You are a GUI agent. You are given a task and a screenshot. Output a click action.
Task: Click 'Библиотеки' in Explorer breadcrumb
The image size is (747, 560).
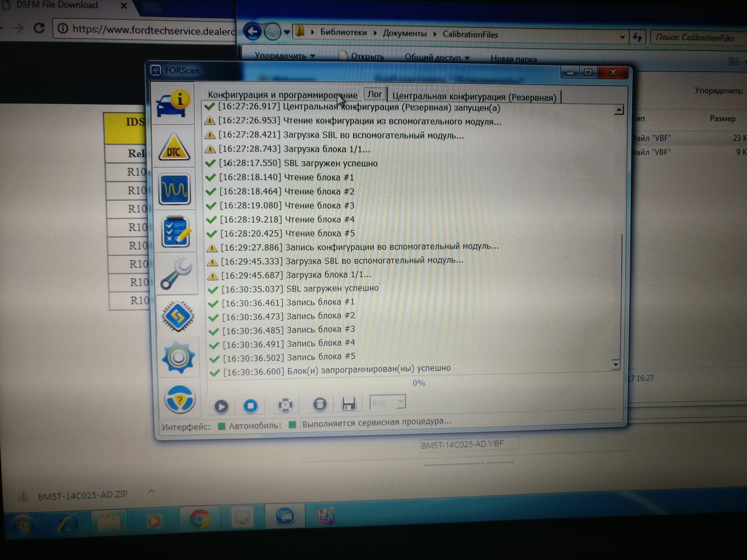click(x=343, y=33)
